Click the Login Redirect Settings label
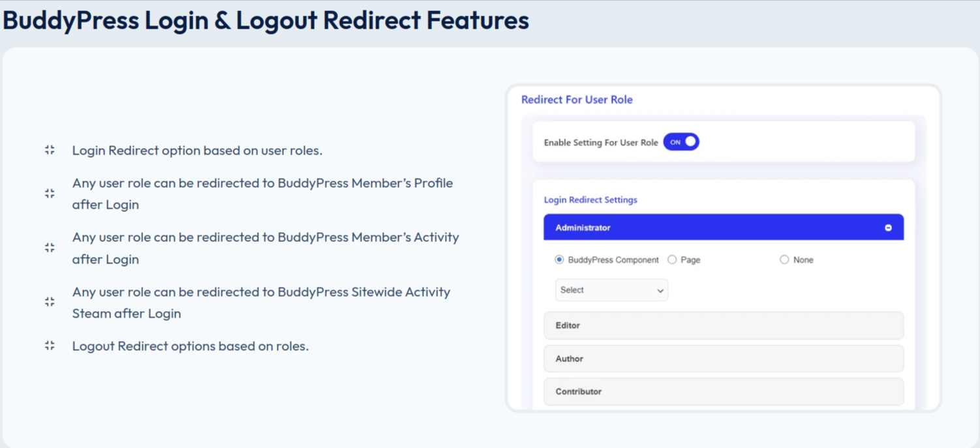Viewport: 980px width, 448px height. coord(590,200)
